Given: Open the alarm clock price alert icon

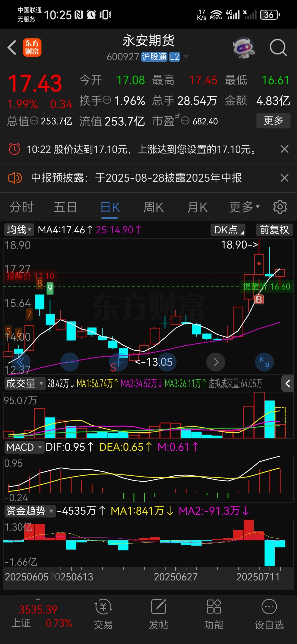Looking at the screenshot, I should (x=14, y=149).
